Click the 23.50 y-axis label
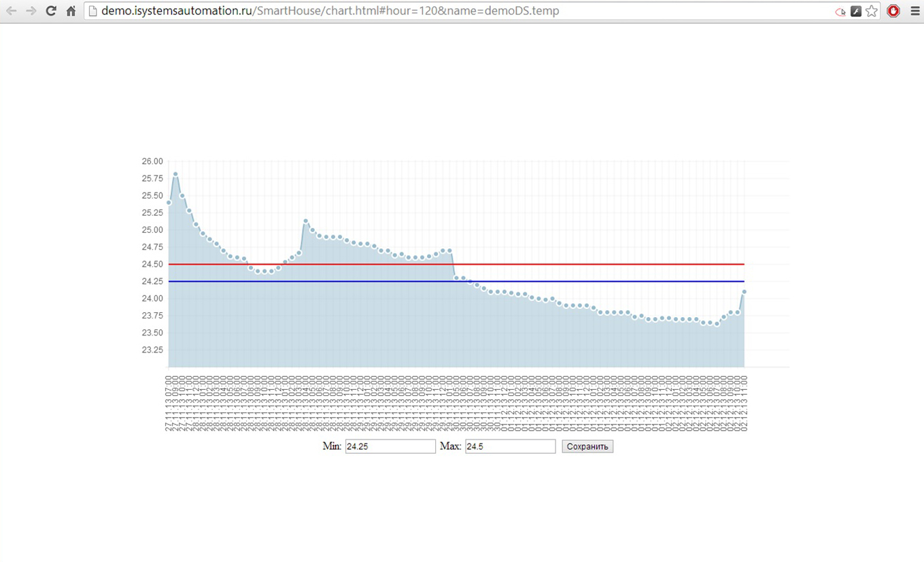The image size is (924, 562). coord(152,333)
